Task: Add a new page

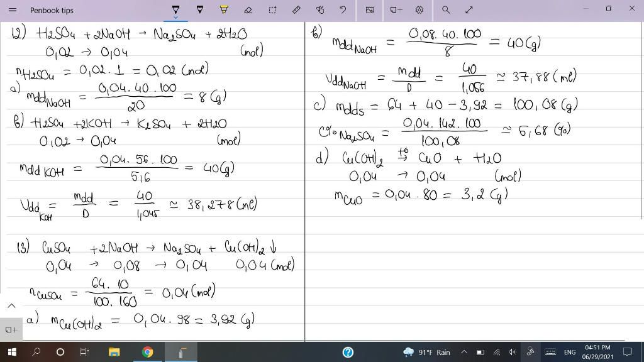Action: 11,329
